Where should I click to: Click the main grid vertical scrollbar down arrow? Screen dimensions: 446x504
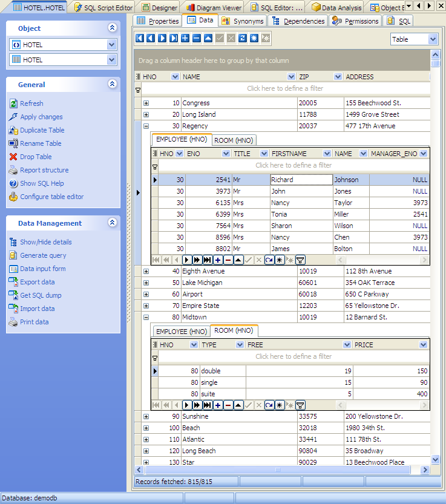pyautogui.click(x=435, y=459)
